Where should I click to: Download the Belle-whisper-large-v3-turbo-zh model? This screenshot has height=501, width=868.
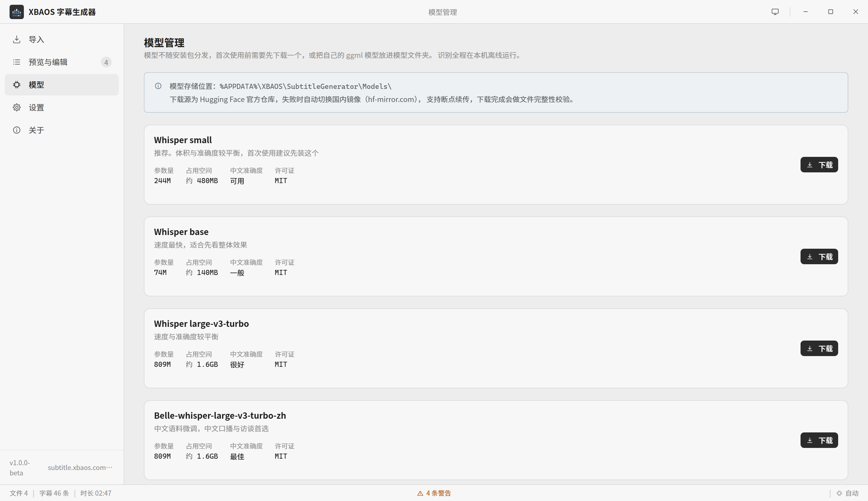(819, 440)
